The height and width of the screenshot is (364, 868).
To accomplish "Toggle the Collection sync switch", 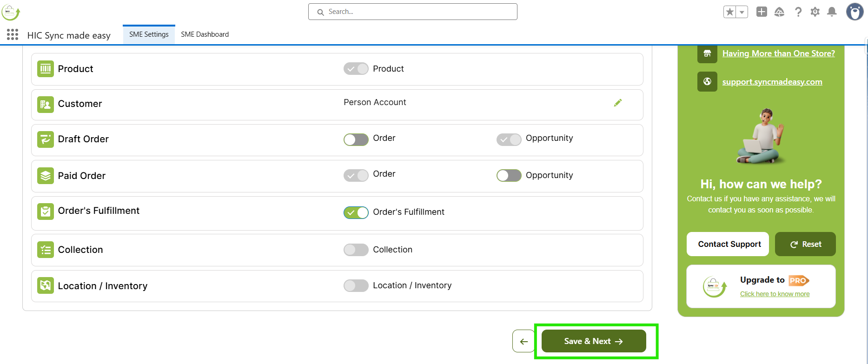I will click(x=356, y=250).
